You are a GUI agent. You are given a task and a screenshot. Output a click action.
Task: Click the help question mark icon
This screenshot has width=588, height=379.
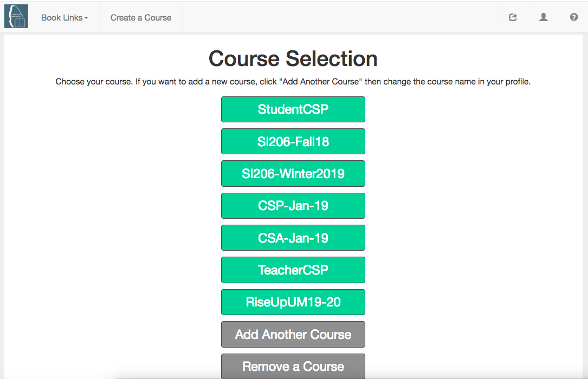tap(574, 17)
